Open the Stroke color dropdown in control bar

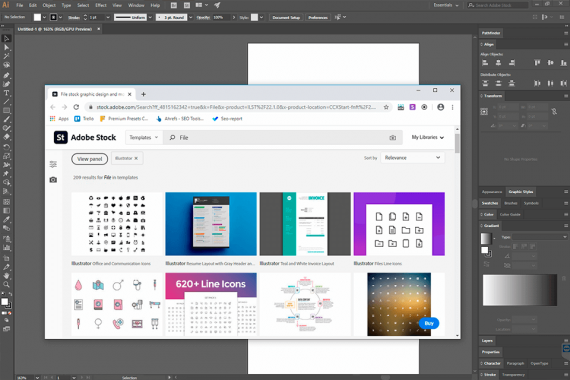[x=60, y=17]
